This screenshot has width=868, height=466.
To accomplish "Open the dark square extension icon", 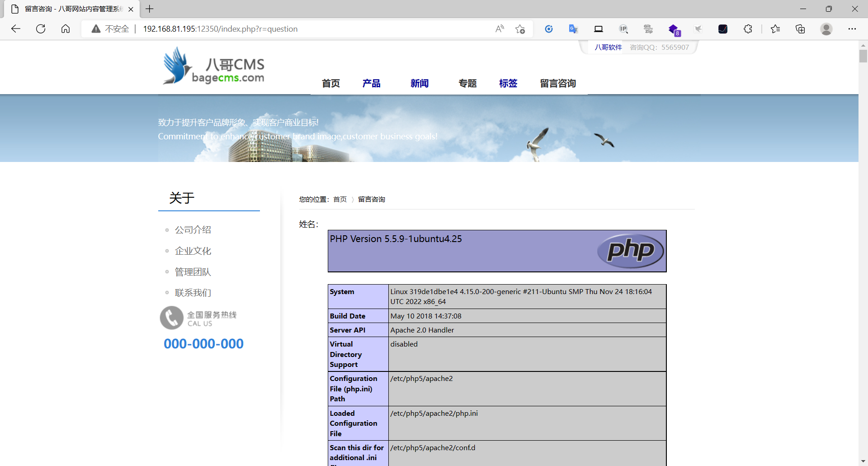I will pos(723,29).
